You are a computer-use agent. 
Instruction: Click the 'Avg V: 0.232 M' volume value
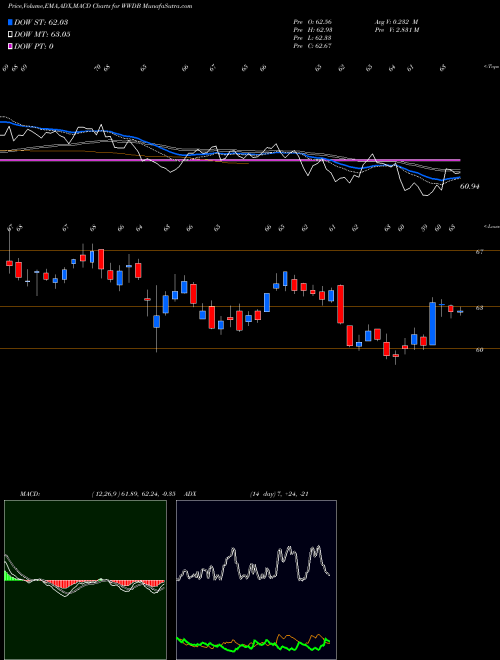[x=396, y=22]
